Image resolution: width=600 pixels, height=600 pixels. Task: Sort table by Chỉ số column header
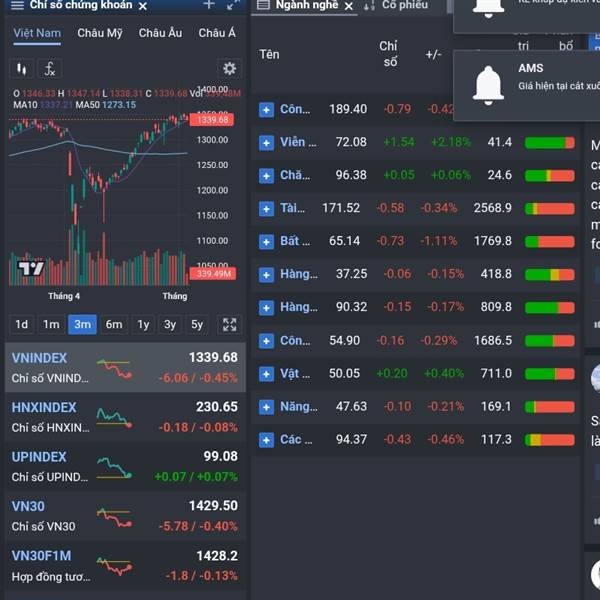(388, 54)
